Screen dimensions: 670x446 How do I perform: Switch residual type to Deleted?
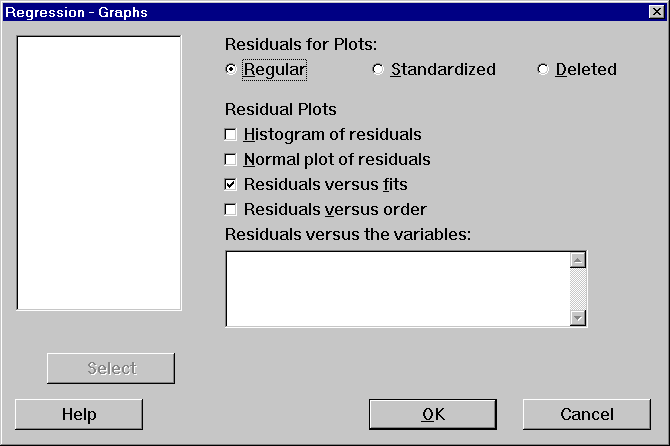coord(543,69)
